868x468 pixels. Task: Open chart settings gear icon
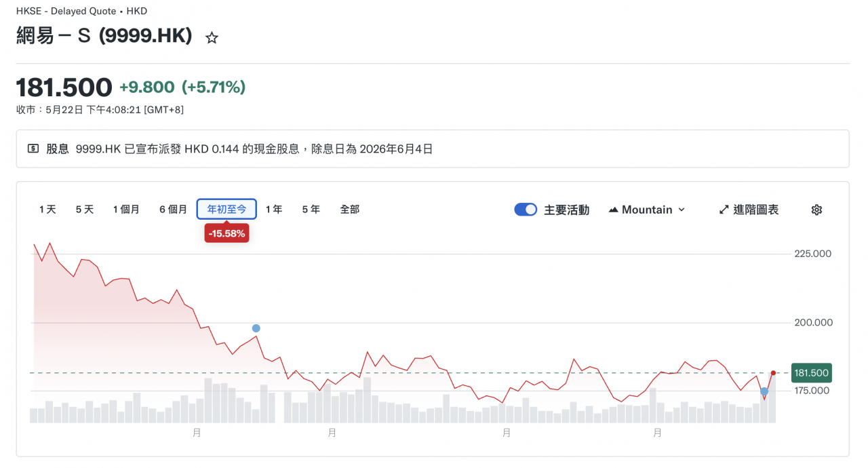[816, 210]
